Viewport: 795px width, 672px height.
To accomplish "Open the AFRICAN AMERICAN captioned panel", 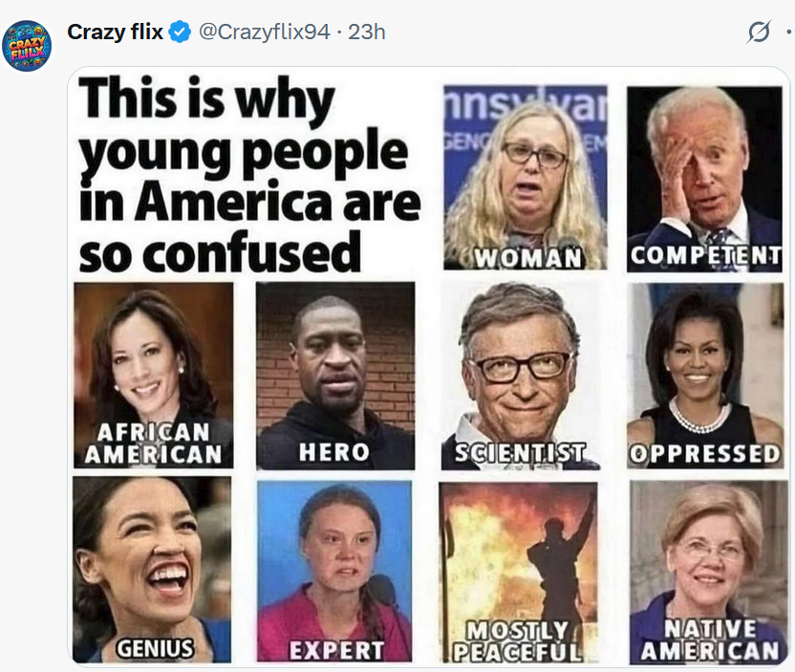I will coord(153,375).
